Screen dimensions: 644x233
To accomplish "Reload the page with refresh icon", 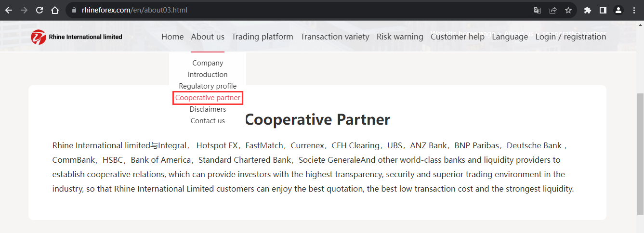I will pos(39,10).
